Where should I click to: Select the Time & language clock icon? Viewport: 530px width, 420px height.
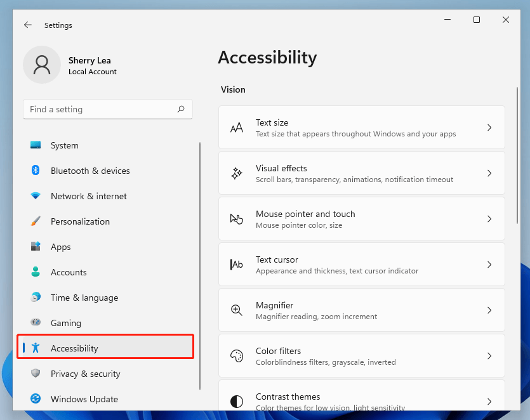pos(36,298)
